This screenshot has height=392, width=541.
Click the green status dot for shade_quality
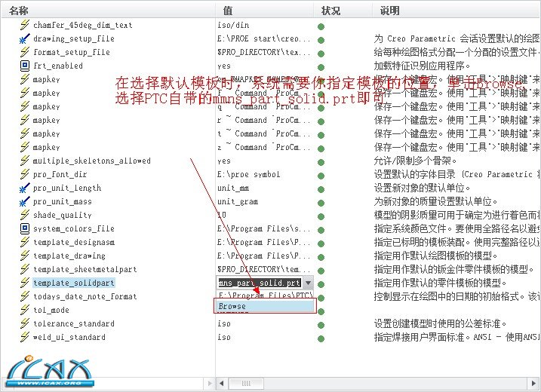(x=321, y=216)
